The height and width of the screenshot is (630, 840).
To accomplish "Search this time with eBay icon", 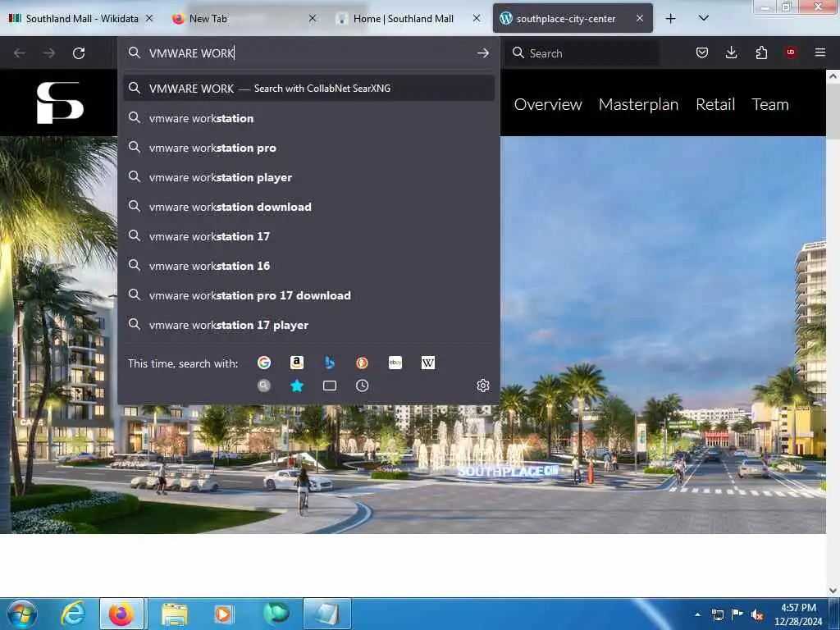I will [395, 363].
